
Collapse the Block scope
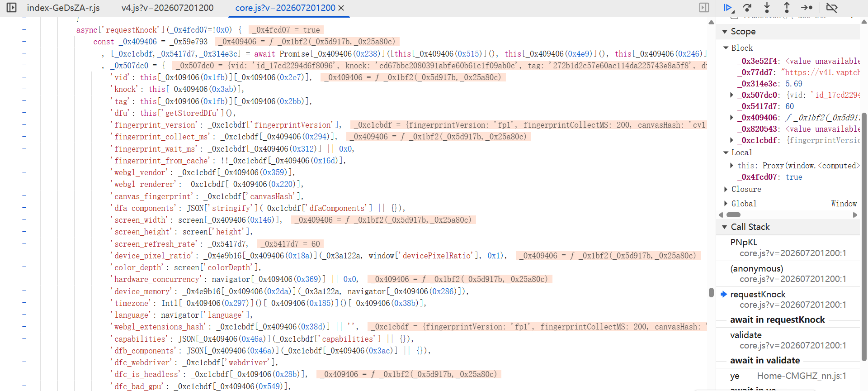click(726, 48)
